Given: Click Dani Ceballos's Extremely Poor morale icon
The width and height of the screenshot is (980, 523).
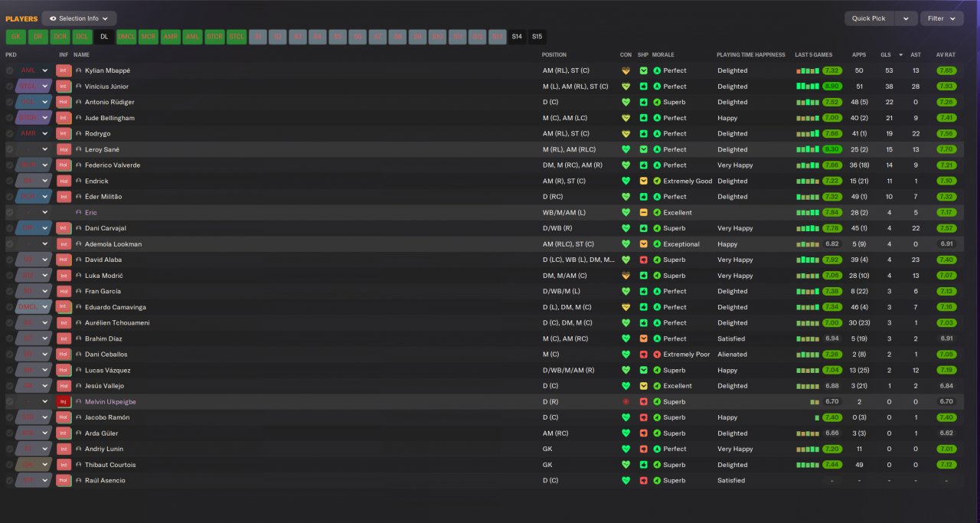Looking at the screenshot, I should point(657,355).
